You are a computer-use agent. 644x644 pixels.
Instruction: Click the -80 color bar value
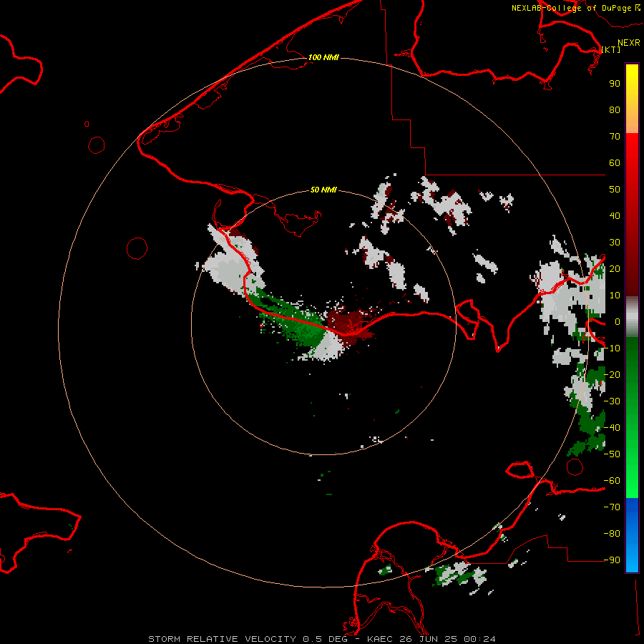pos(612,534)
